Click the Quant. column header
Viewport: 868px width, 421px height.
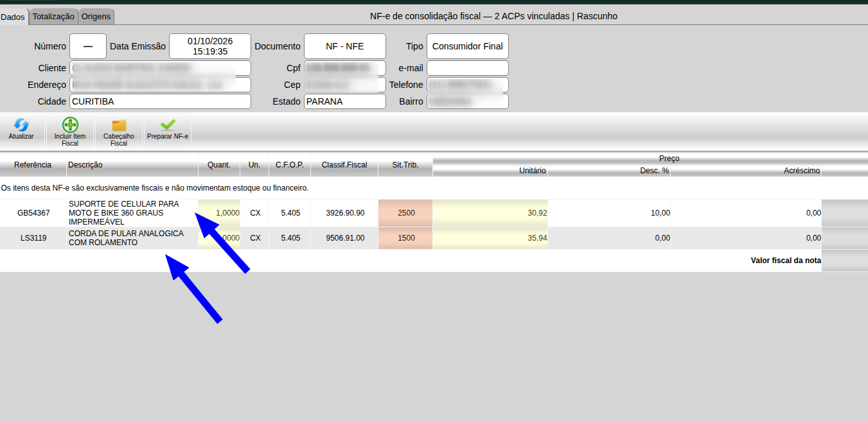click(219, 165)
